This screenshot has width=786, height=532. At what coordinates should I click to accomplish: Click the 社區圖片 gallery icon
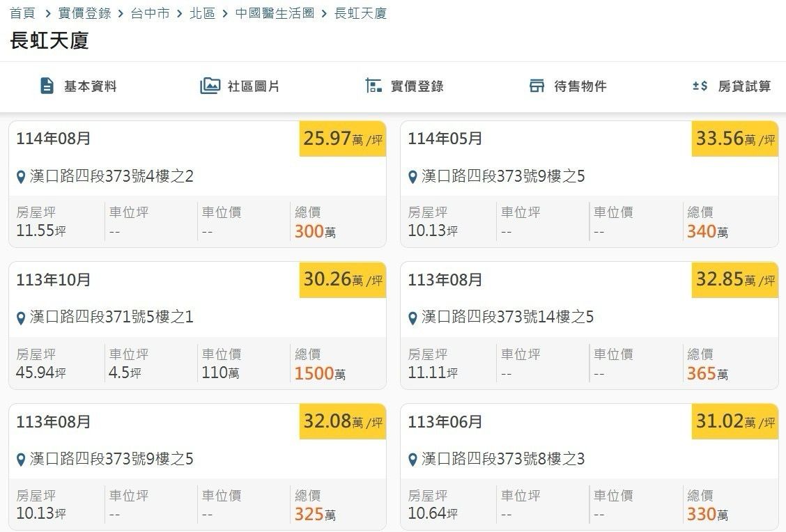210,86
